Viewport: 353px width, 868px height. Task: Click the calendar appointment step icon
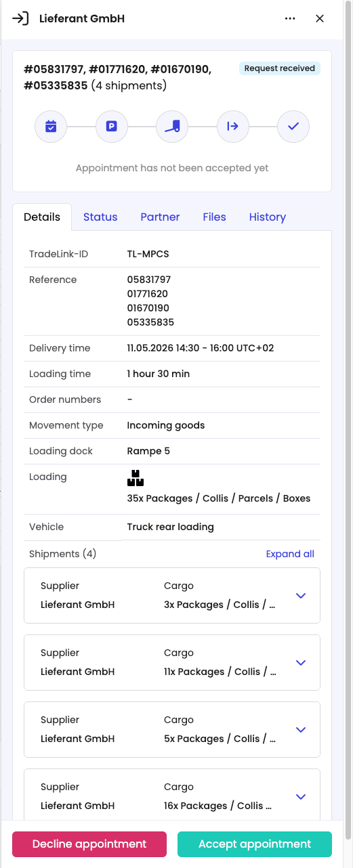pos(51,126)
